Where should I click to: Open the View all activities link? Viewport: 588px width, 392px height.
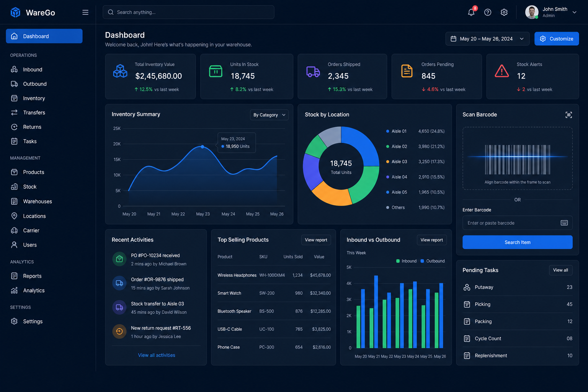[x=157, y=355]
